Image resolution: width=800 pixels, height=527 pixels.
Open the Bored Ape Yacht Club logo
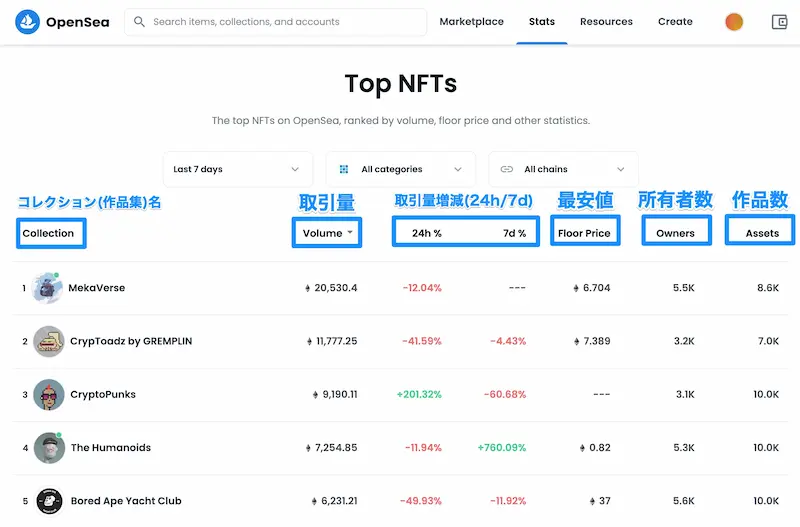point(49,501)
